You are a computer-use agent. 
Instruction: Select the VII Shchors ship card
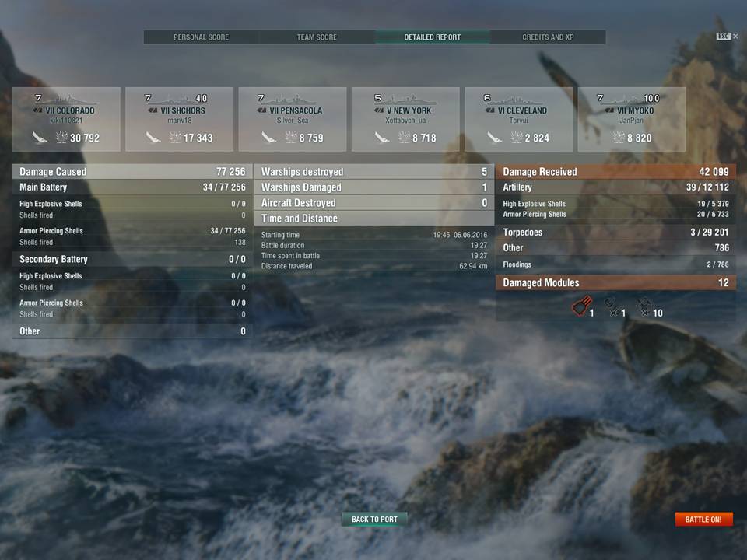tap(179, 119)
